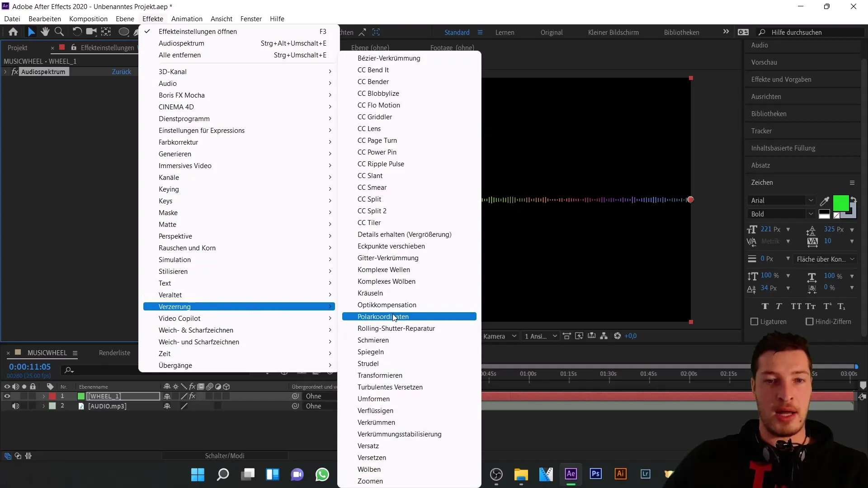
Task: Select the Pan Behind anchor point tool
Action: [x=106, y=32]
